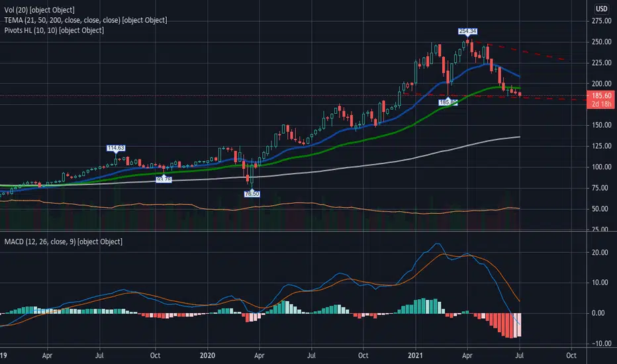Click the Vol (20) indicator legend
Screen dimensions: 617x364
tap(39, 10)
